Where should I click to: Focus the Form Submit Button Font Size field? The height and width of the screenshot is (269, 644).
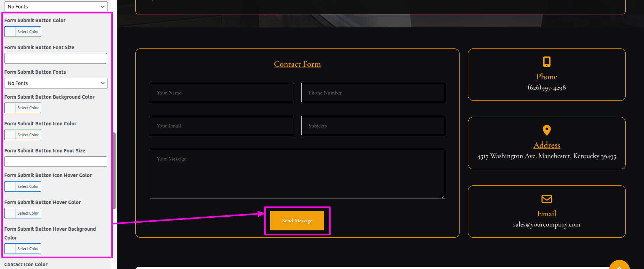pos(56,58)
